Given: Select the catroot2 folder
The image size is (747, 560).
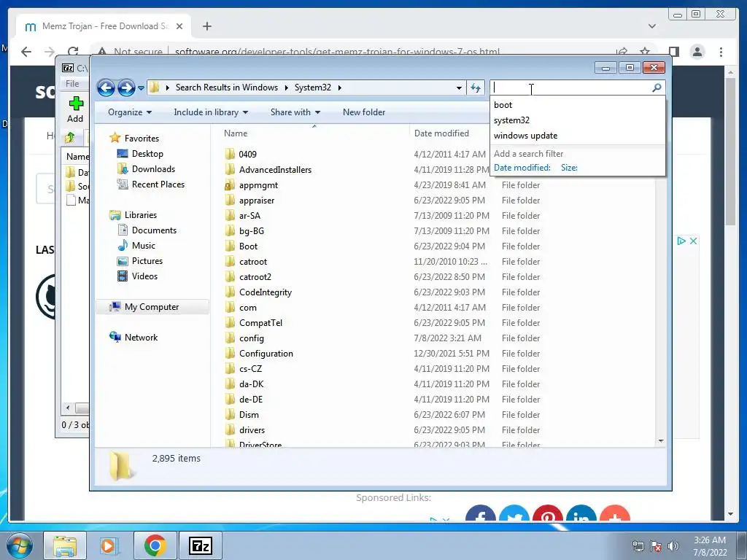Looking at the screenshot, I should click(x=255, y=276).
